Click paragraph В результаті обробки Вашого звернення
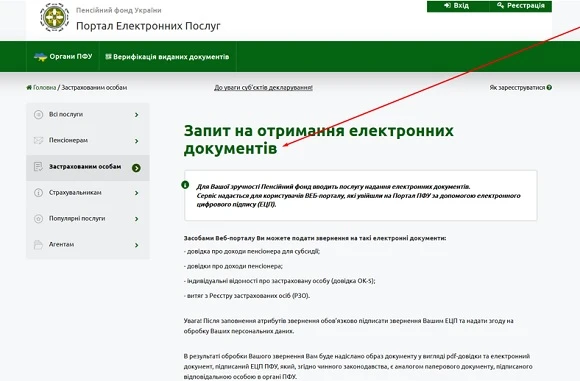 pyautogui.click(x=358, y=367)
